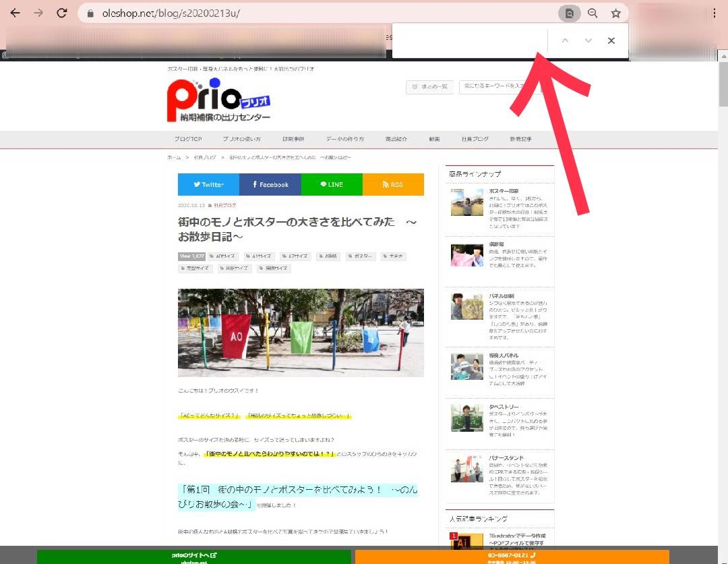Bookmark this page with the star icon
Image resolution: width=728 pixels, height=564 pixels.
[615, 13]
